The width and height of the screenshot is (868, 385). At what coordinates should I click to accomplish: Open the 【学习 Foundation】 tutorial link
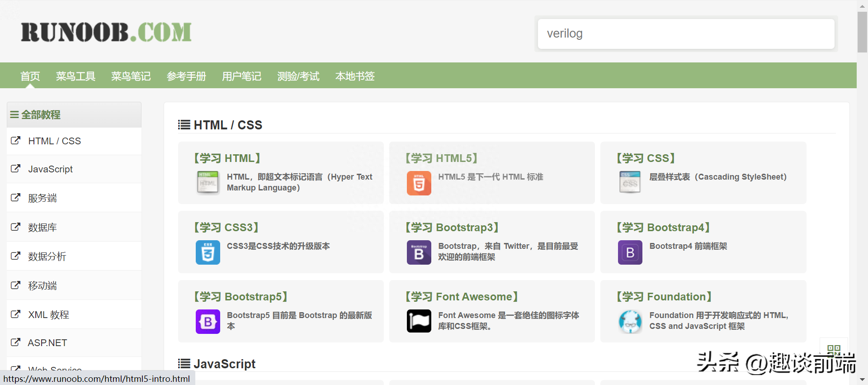click(664, 297)
